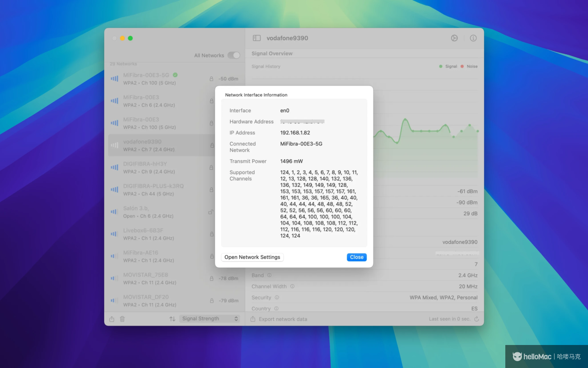Click signal bars icon of DIGIFIBRA-hH3Y
The height and width of the screenshot is (368, 588).
114,167
